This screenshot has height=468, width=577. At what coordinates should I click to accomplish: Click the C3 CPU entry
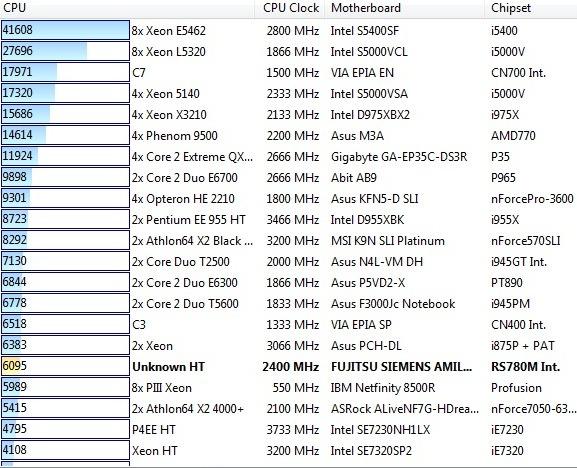pyautogui.click(x=139, y=325)
